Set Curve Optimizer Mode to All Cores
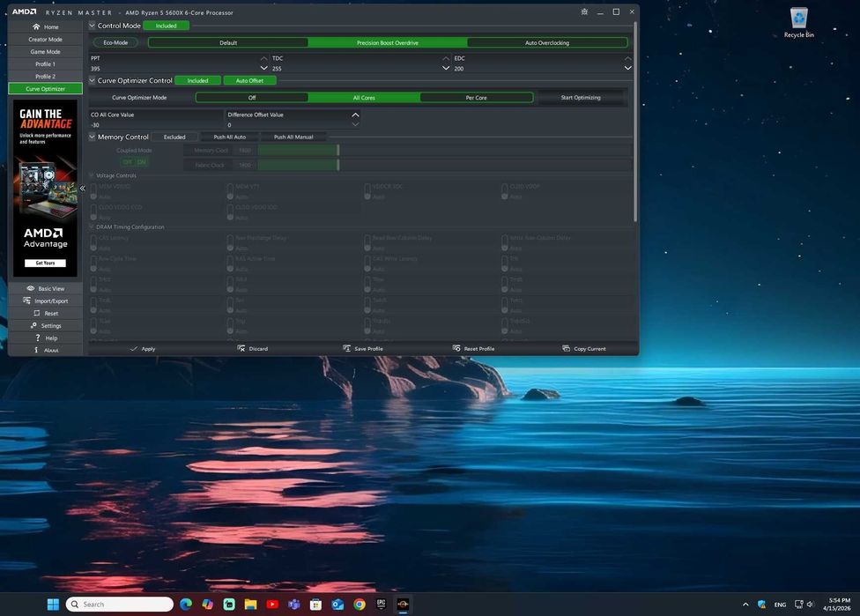The height and width of the screenshot is (616, 860). [364, 98]
